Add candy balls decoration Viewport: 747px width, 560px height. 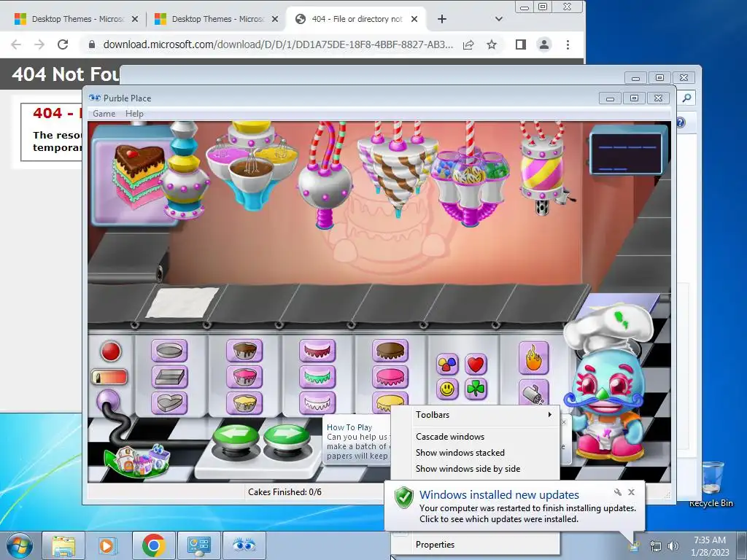447,365
